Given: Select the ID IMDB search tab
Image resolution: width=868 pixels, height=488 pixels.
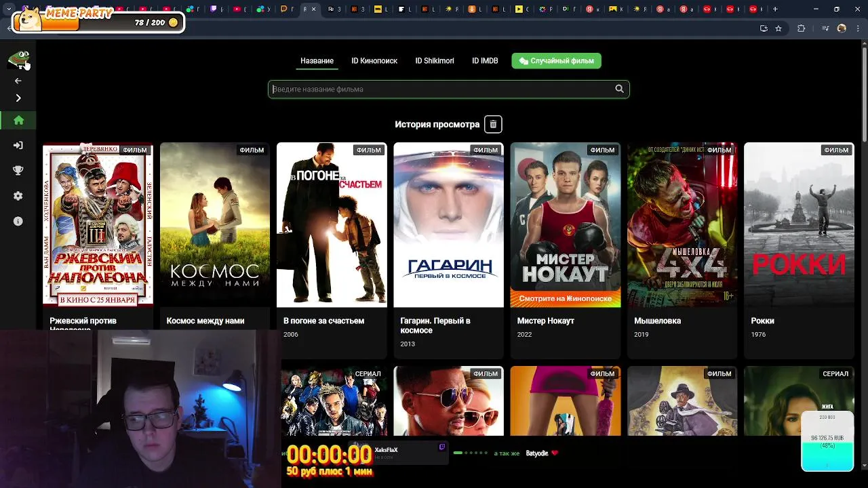Looking at the screenshot, I should click(x=485, y=61).
